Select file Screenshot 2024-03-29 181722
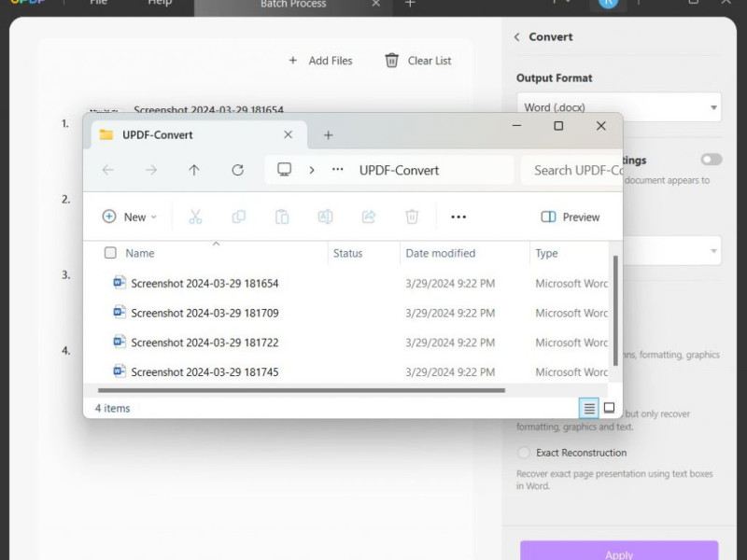 [x=204, y=343]
